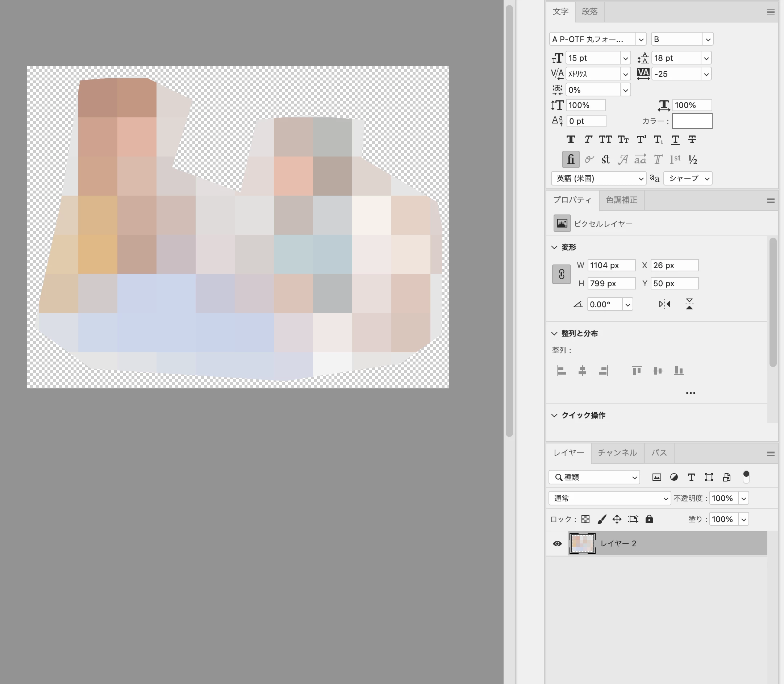784x684 pixels.
Task: Collapse the 変形 section
Action: (x=554, y=247)
